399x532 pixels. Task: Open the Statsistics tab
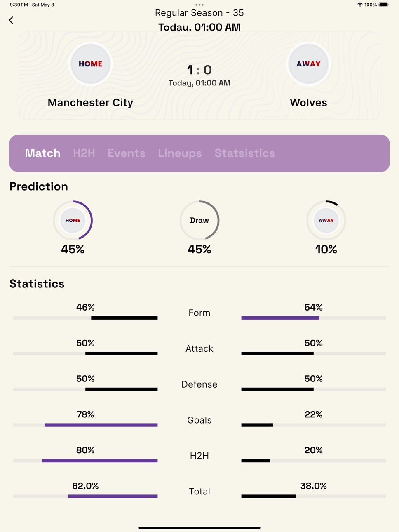pos(244,153)
